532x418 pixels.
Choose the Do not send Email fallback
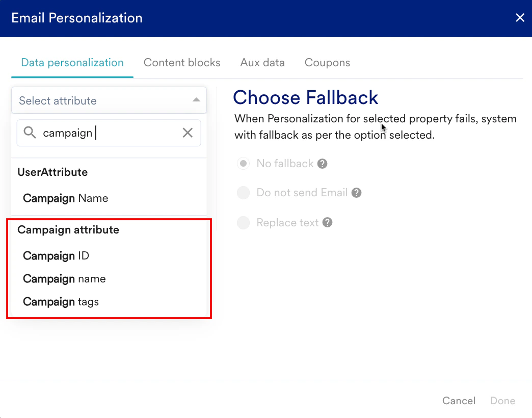(x=243, y=192)
